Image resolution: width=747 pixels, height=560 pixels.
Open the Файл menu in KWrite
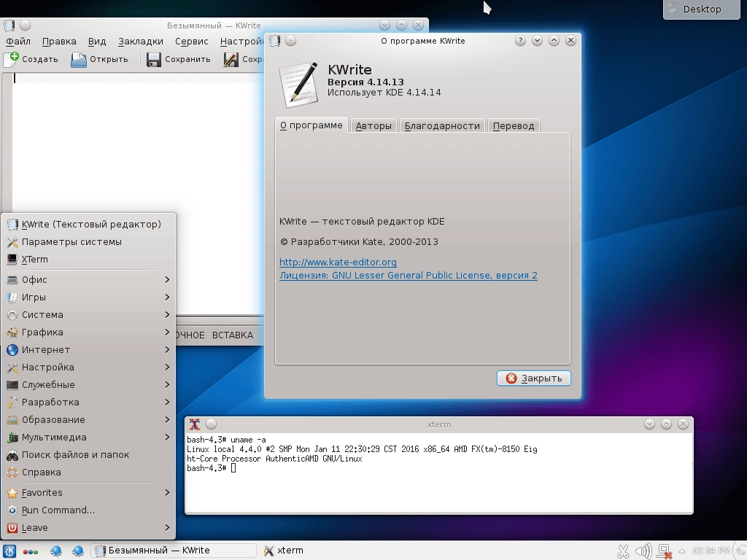click(x=18, y=42)
